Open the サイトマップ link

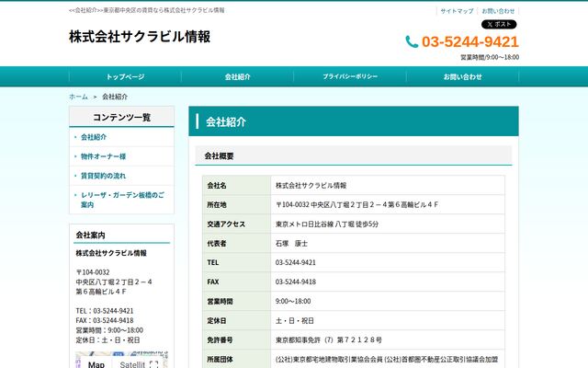457,11
